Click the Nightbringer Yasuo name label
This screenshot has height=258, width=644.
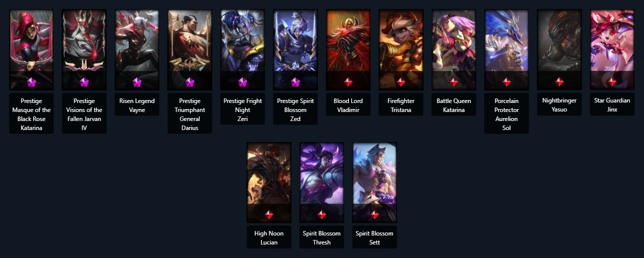[559, 105]
